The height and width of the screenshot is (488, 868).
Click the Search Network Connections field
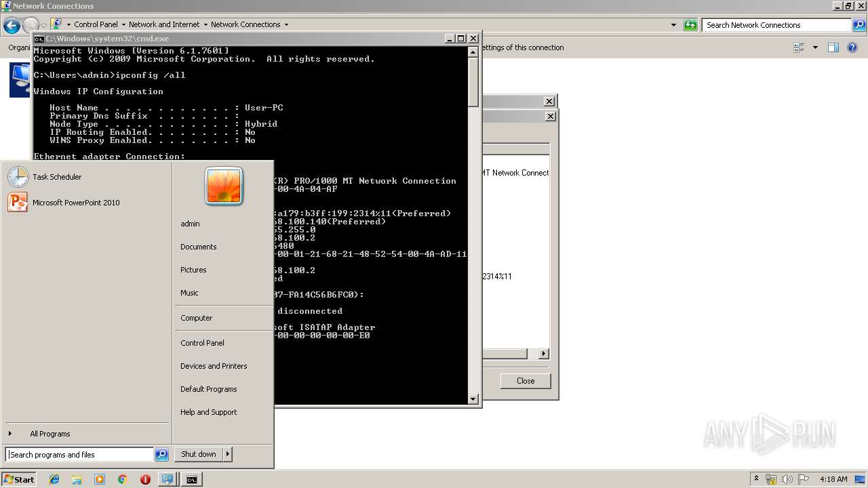(776, 25)
